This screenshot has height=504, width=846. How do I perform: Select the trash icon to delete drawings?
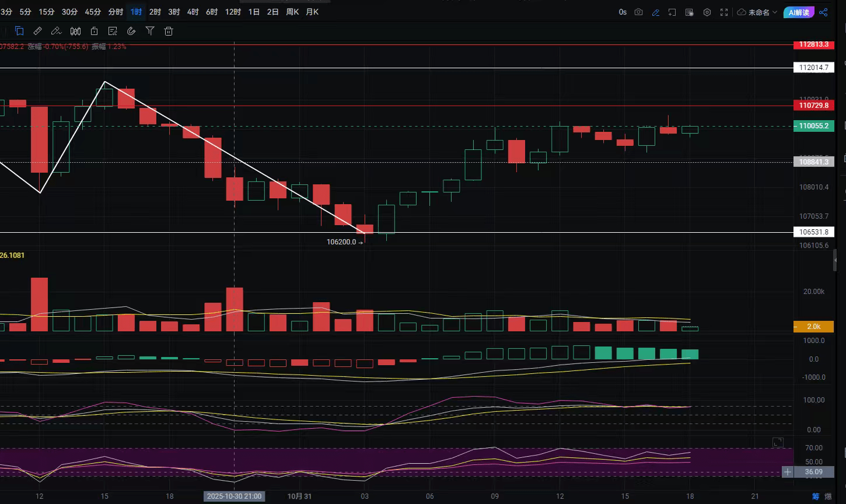169,32
